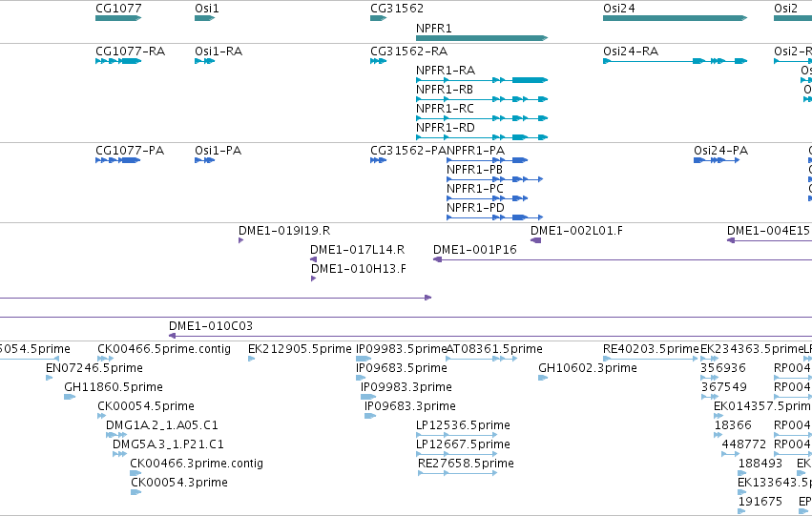Select the 188493 EST label
The height and width of the screenshot is (516, 812).
pos(760,464)
